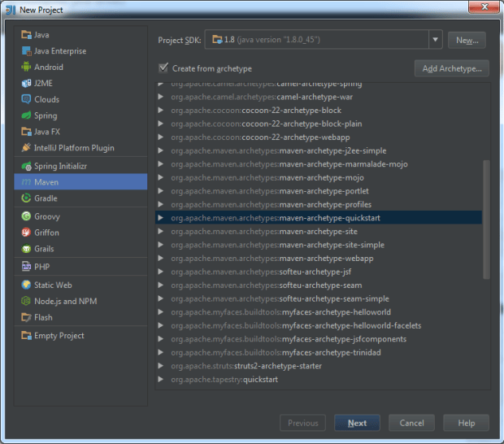Select maven-archetype-site row
The image size is (504, 444).
click(318, 232)
